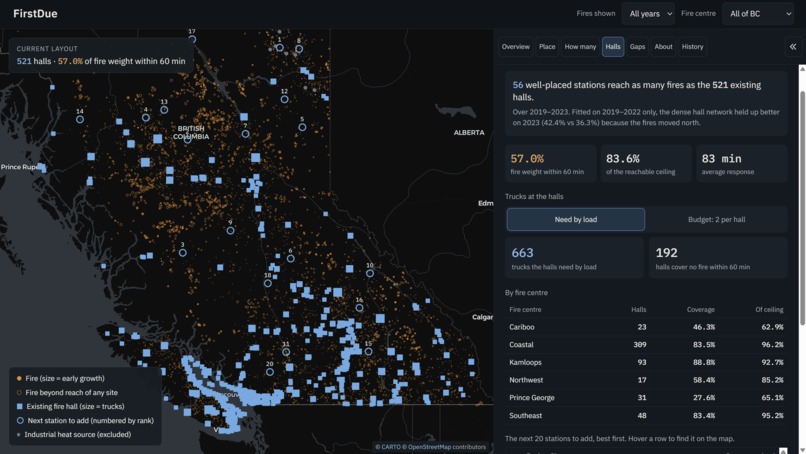Image resolution: width=806 pixels, height=454 pixels.
Task: Click the 192 halls cover no fire card
Action: (718, 258)
